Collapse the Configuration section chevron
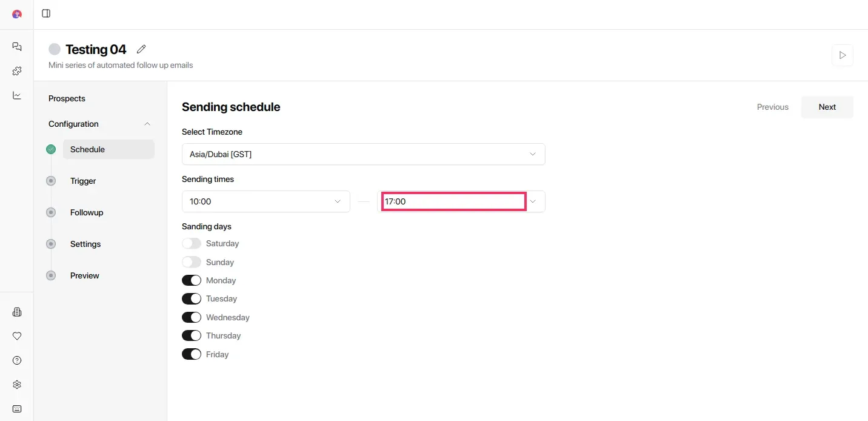 [147, 124]
